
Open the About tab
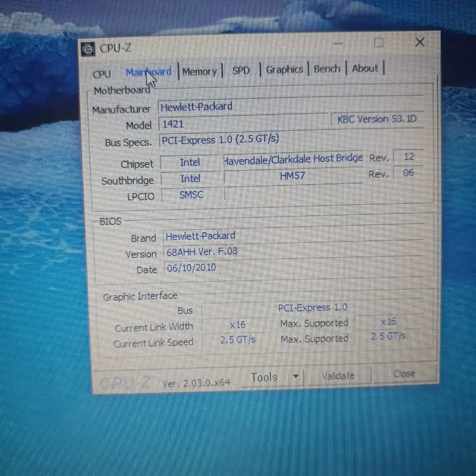point(365,68)
